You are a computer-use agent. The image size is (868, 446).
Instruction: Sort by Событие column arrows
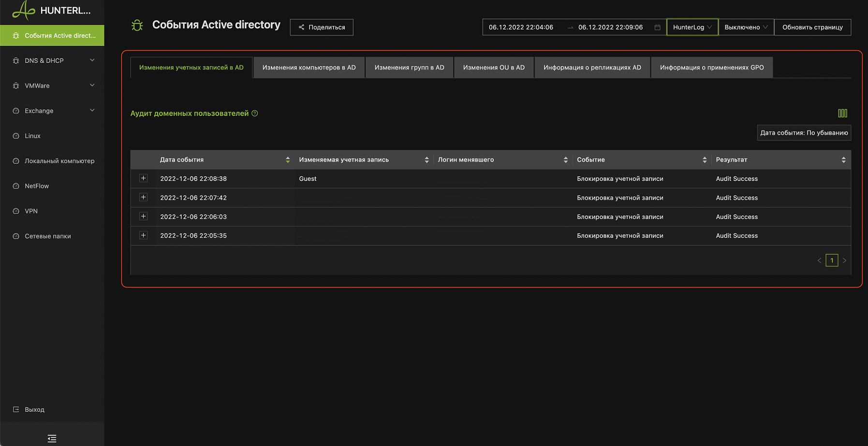coord(705,160)
